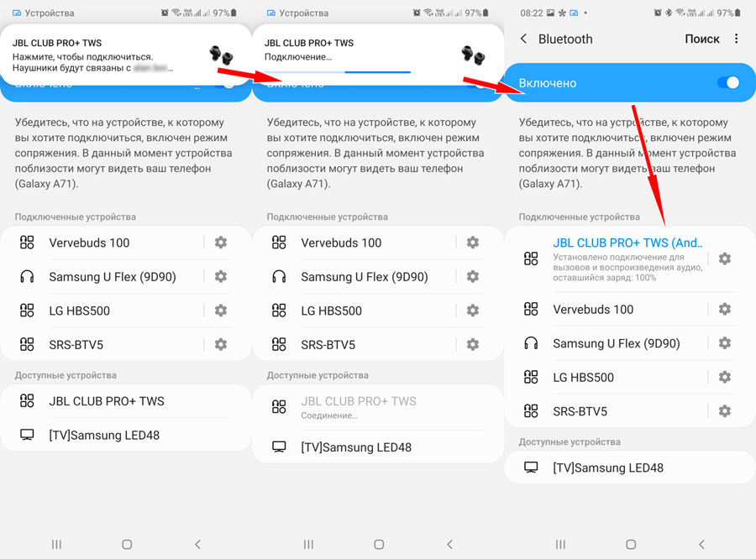This screenshot has height=559, width=756.
Task: Go back using the arrow beside Bluetooth title
Action: coord(523,39)
